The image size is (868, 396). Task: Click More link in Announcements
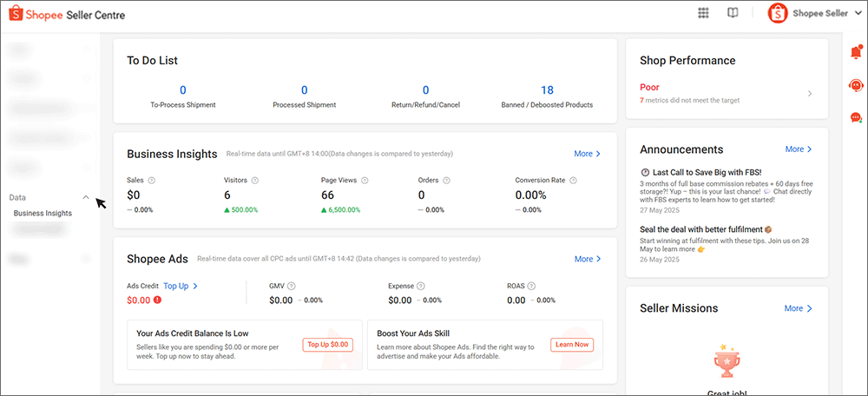pos(799,149)
